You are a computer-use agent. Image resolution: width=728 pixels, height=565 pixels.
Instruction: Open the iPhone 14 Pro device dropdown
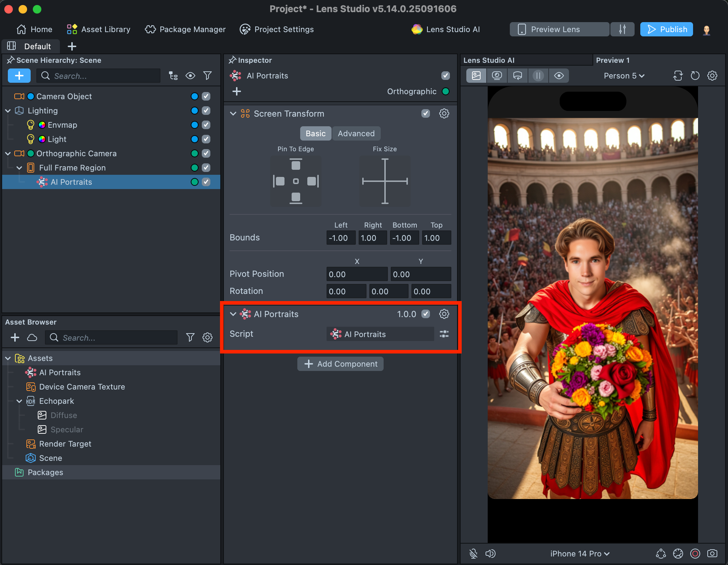tap(580, 554)
